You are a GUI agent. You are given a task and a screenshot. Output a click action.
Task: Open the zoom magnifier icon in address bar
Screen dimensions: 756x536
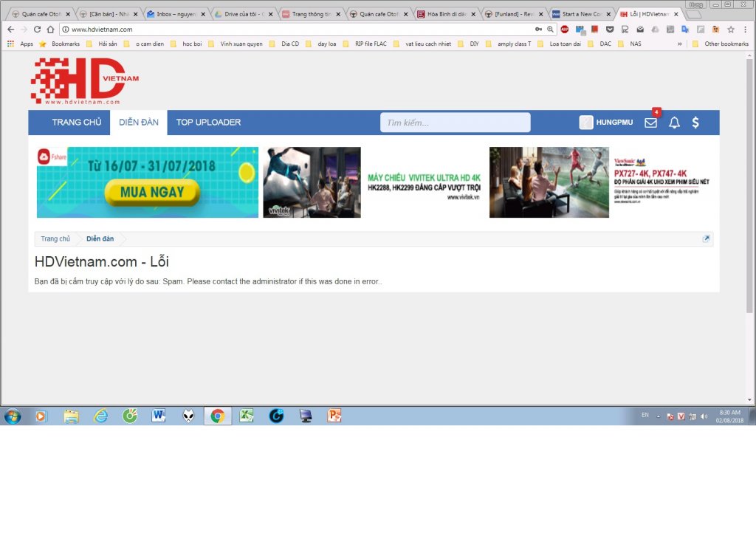tap(550, 30)
